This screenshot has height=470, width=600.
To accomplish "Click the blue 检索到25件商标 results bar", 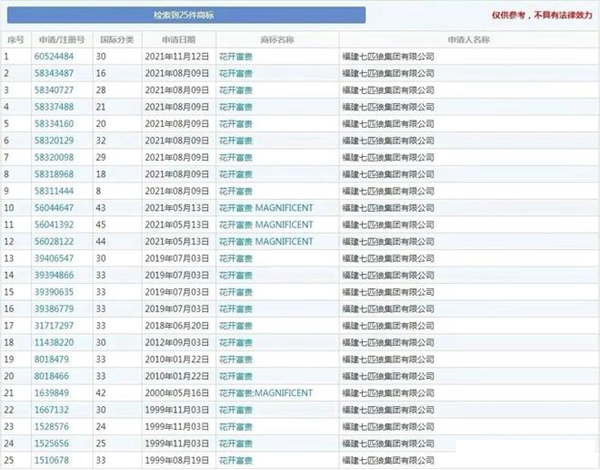I will [x=186, y=15].
